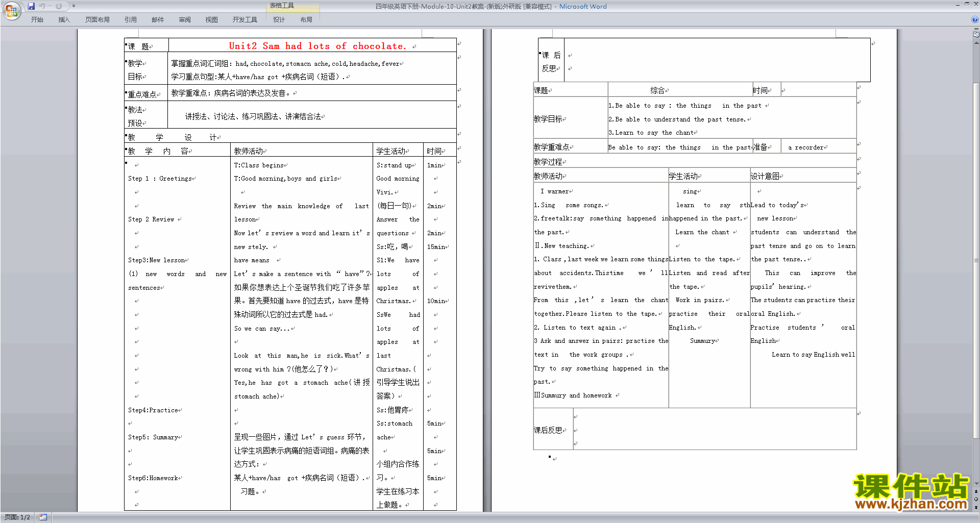The height and width of the screenshot is (523, 980).
Task: Minimize the Word window
Action: point(958,5)
